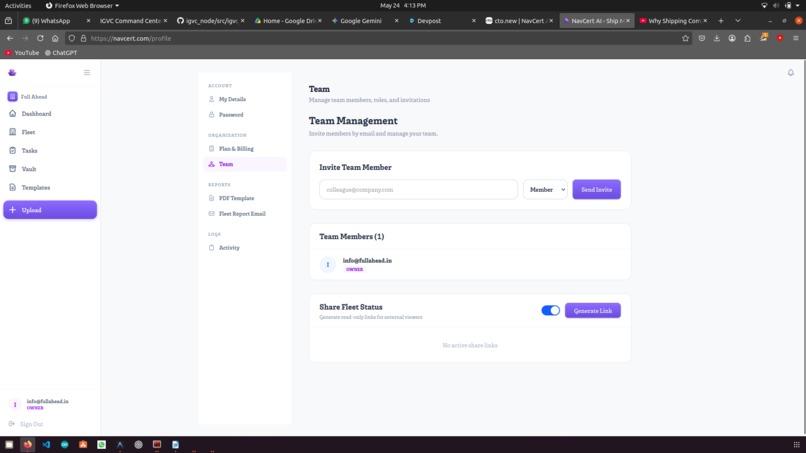The height and width of the screenshot is (453, 806).
Task: Click the shield tracking protection icon
Action: coord(71,38)
